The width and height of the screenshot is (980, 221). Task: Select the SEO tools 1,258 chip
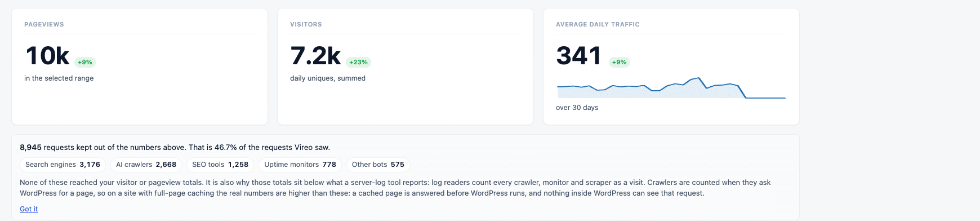pos(220,165)
